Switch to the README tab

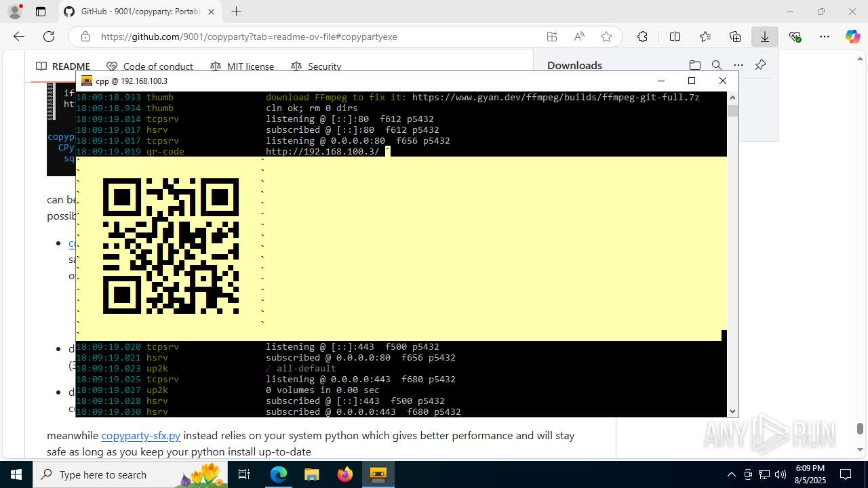[63, 66]
